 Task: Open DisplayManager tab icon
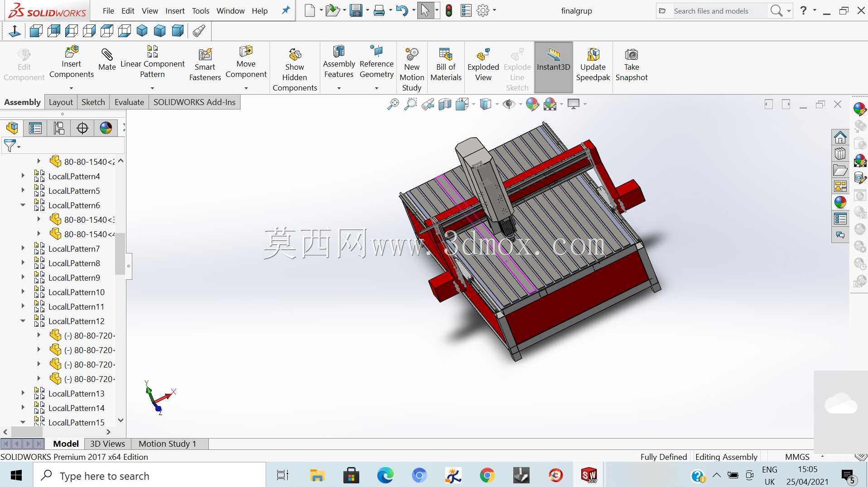point(106,128)
